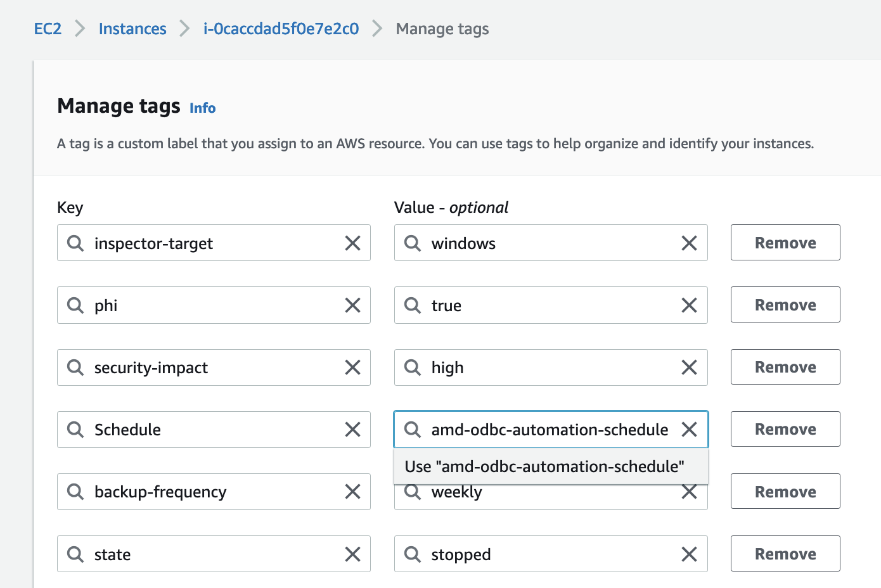Screen dimensions: 881x588
Task: Clear the inspector-target key field
Action: 352,243
